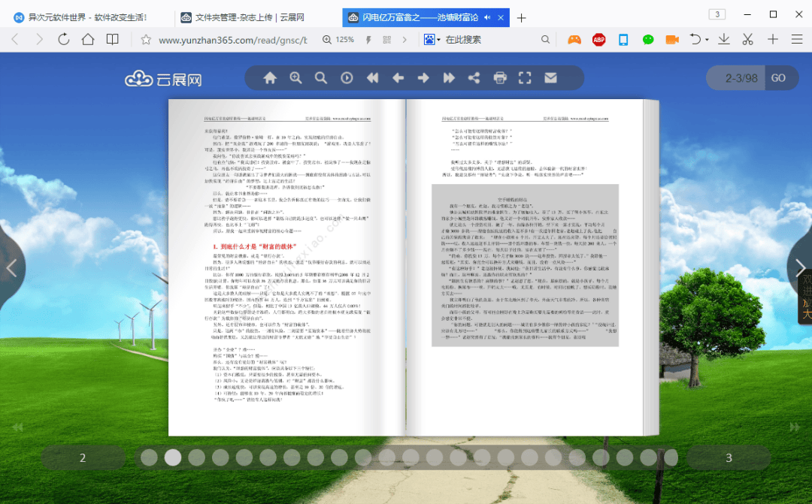Enter fullscreen reading mode
The width and height of the screenshot is (812, 504).
525,78
